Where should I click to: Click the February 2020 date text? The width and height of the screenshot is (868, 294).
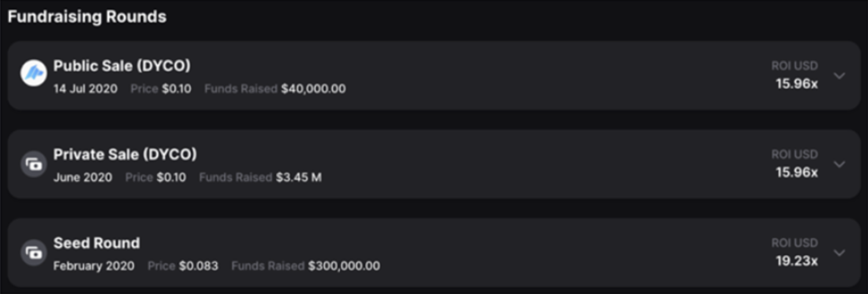pyautogui.click(x=94, y=266)
